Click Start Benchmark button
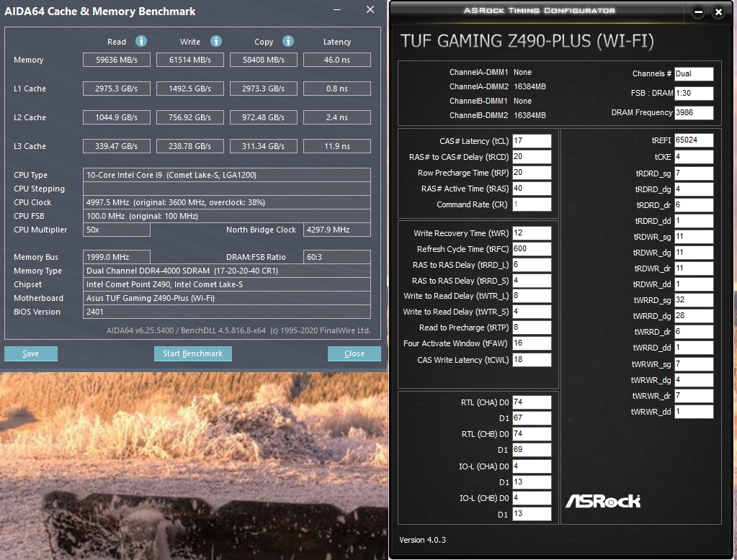The height and width of the screenshot is (560, 737). pyautogui.click(x=192, y=353)
